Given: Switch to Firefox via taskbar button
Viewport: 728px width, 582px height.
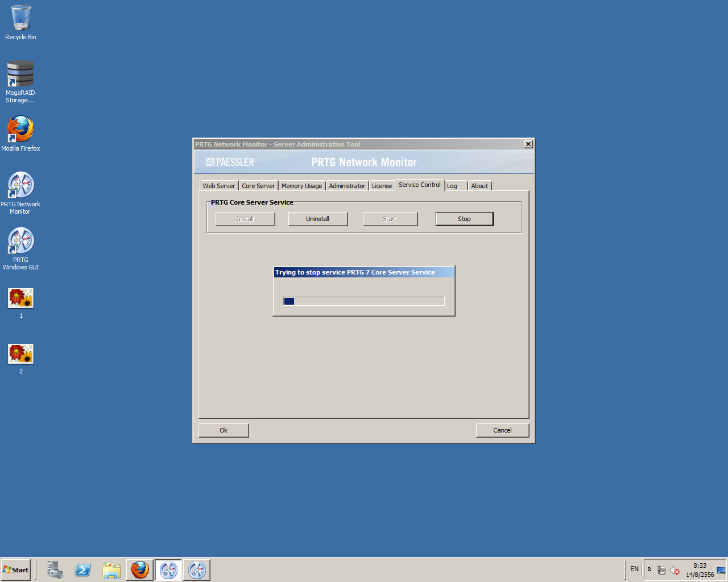Looking at the screenshot, I should tap(140, 569).
